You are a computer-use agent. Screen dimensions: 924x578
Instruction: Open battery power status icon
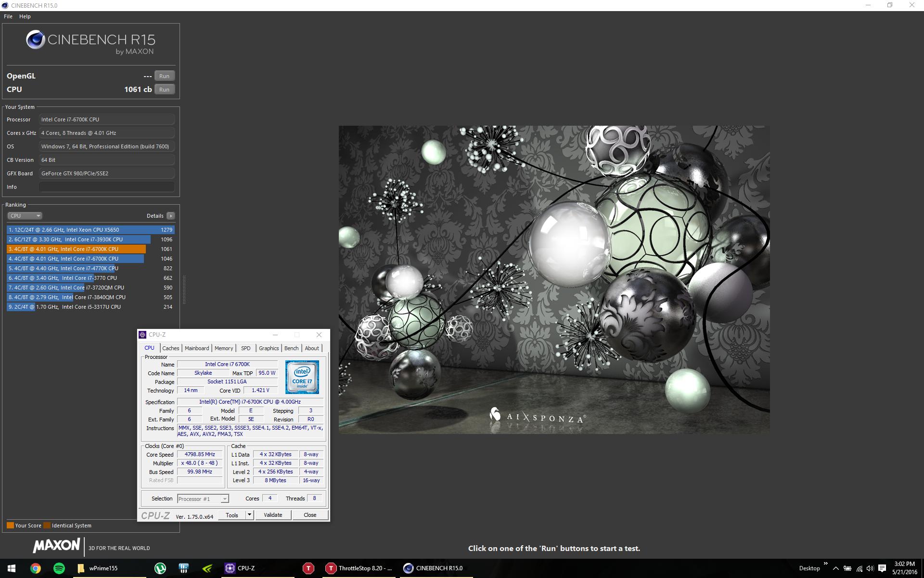[847, 568]
